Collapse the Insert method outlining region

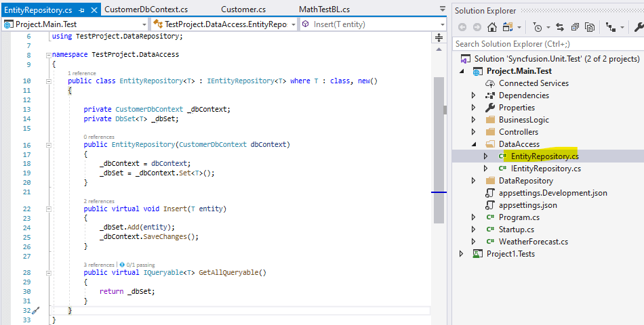tap(47, 209)
